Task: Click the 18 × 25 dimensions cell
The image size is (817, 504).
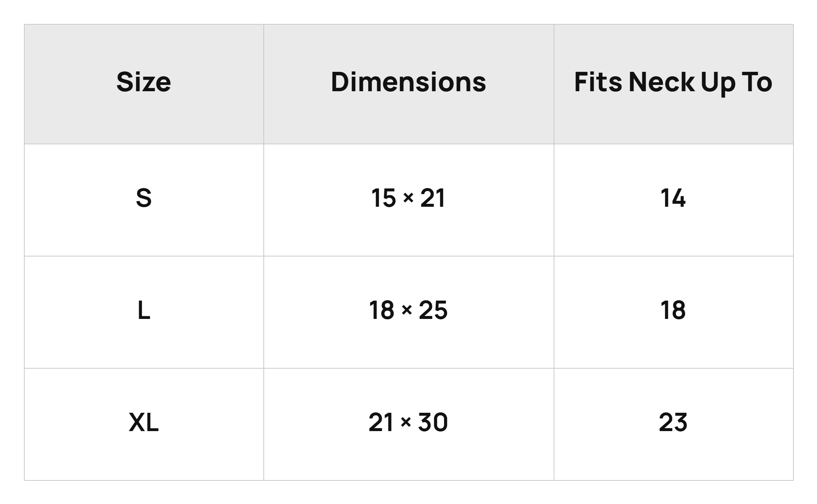Action: (409, 312)
